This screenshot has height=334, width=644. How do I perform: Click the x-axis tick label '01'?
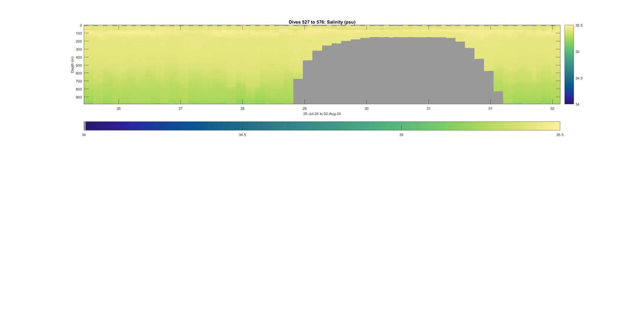coord(491,108)
